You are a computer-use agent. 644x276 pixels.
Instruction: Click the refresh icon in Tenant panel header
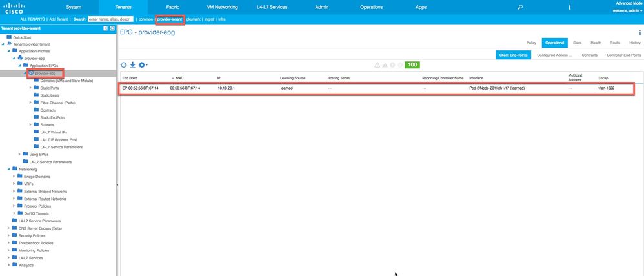(x=112, y=28)
